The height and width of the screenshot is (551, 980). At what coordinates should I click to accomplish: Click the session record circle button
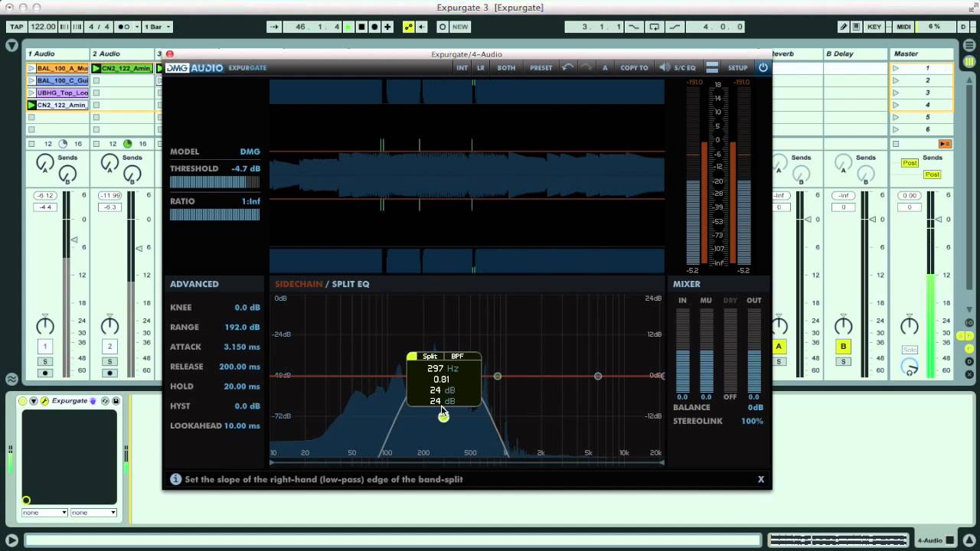pos(442,27)
